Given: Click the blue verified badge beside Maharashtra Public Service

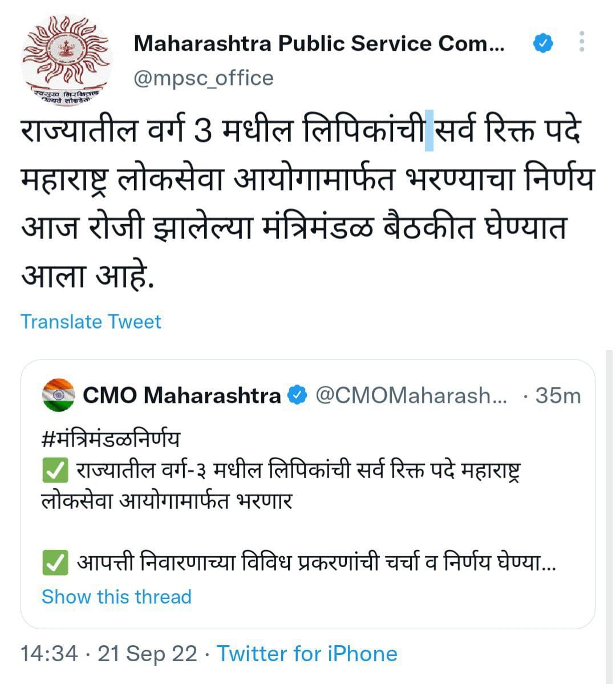Looking at the screenshot, I should [x=543, y=43].
